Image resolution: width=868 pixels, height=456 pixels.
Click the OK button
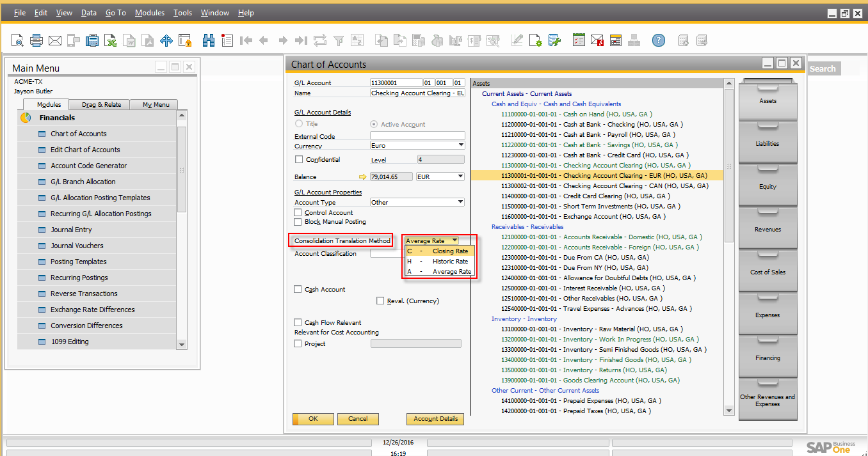[x=313, y=419]
